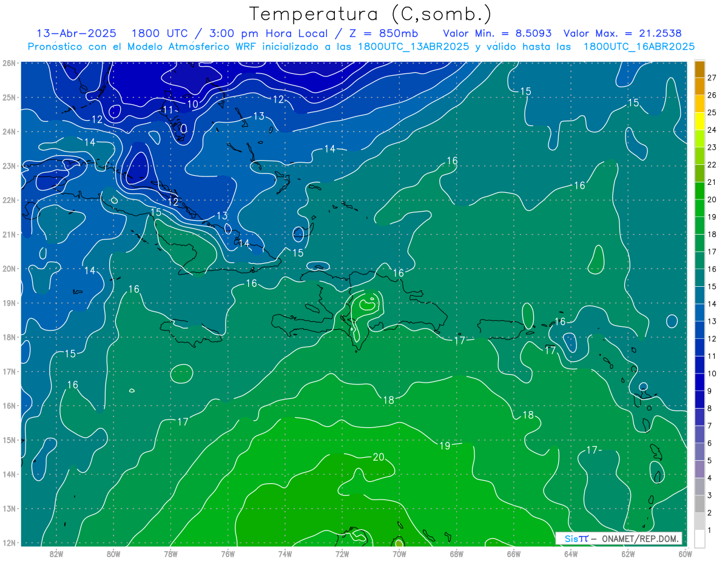Viewport: 728px width, 562px height.
Task: Pick the lime swatch beside legend value 23
Action: coord(699,139)
